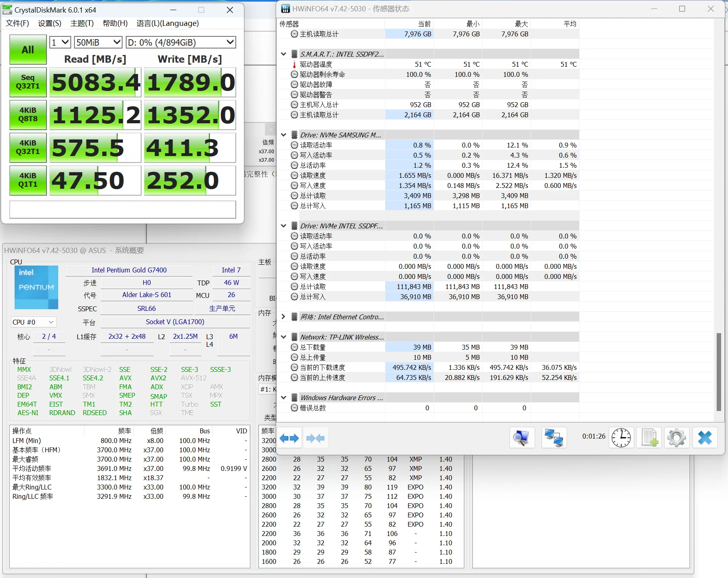Open the drive D: selection dropdown
This screenshot has height=578, width=728.
(x=180, y=42)
